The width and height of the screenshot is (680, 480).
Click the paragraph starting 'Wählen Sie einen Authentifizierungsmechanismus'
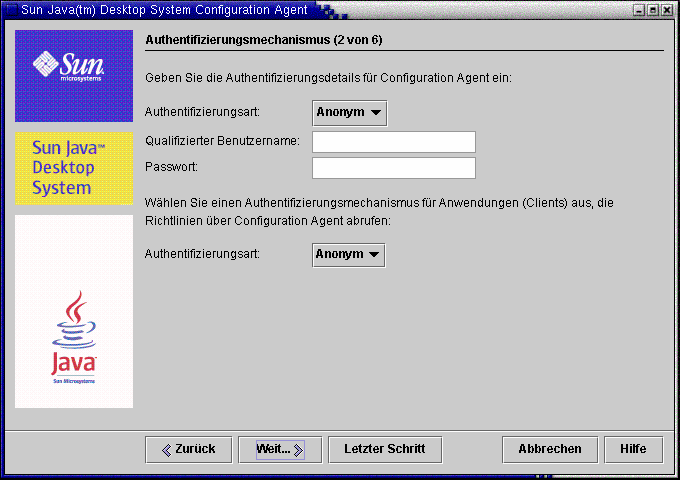click(x=379, y=212)
